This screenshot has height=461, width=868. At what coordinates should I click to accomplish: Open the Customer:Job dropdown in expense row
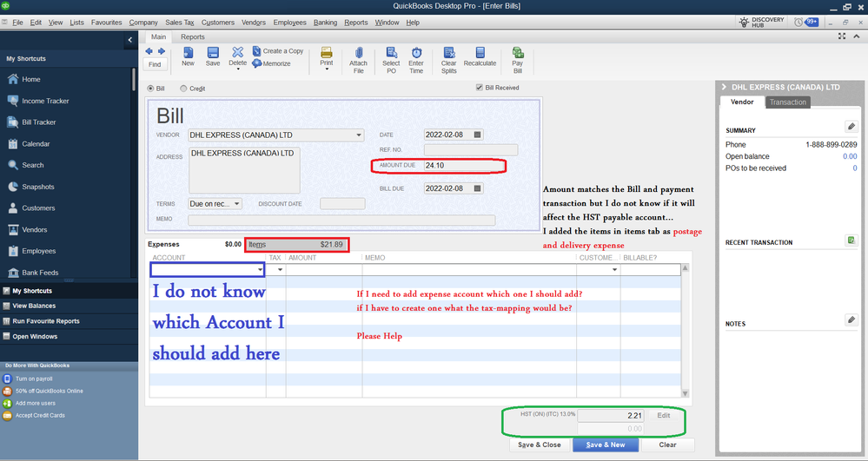[614, 270]
